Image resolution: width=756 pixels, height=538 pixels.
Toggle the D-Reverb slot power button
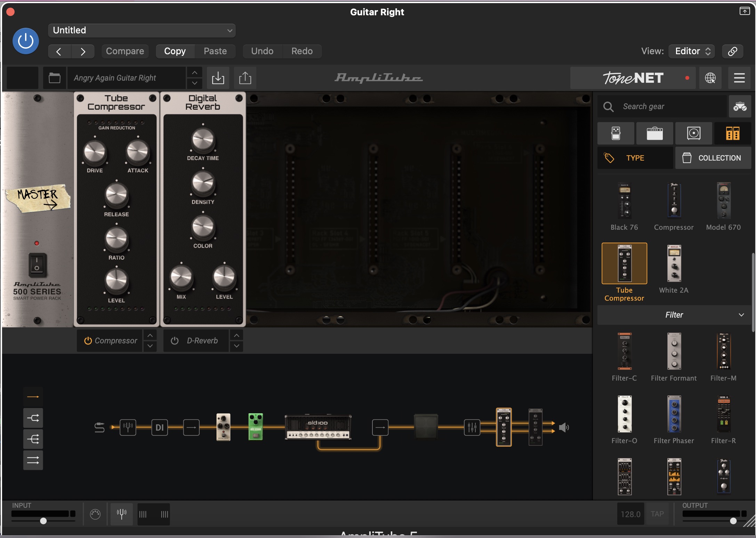[x=175, y=341]
